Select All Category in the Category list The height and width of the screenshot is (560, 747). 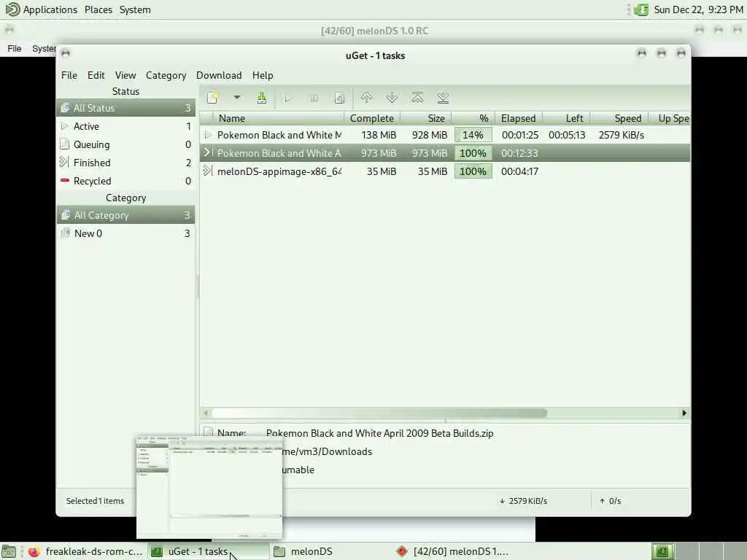[125, 215]
